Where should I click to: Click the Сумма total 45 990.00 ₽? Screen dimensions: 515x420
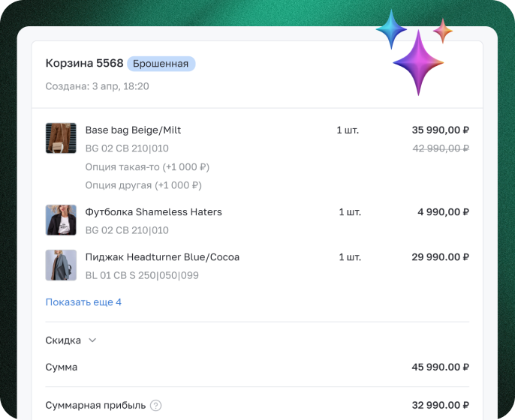[441, 367]
